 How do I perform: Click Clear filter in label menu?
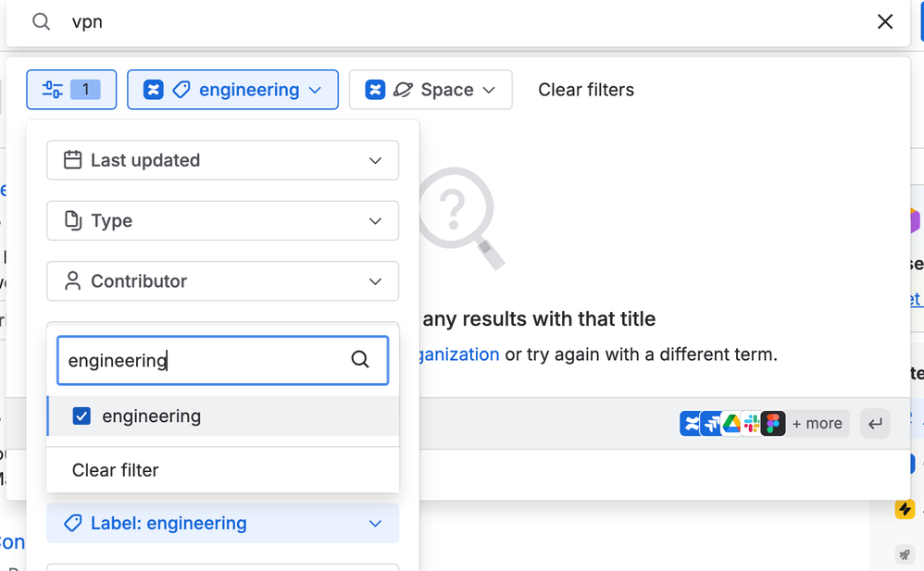pos(116,470)
